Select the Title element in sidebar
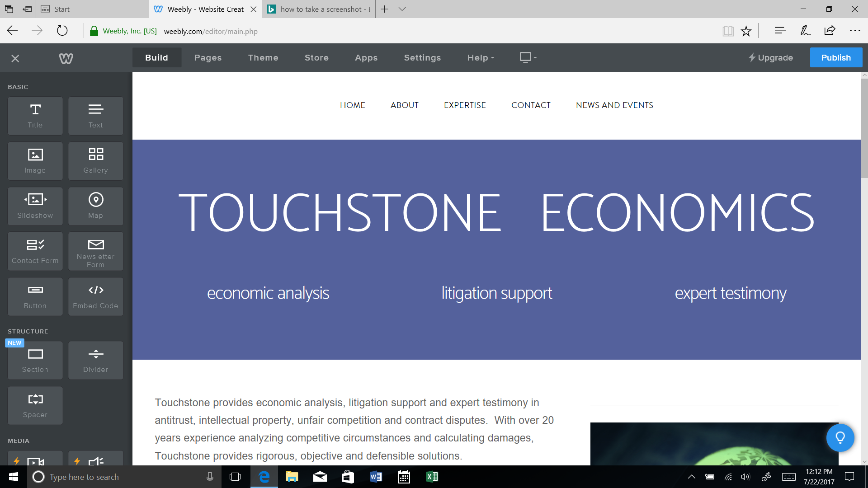The width and height of the screenshot is (868, 488). coord(35,116)
